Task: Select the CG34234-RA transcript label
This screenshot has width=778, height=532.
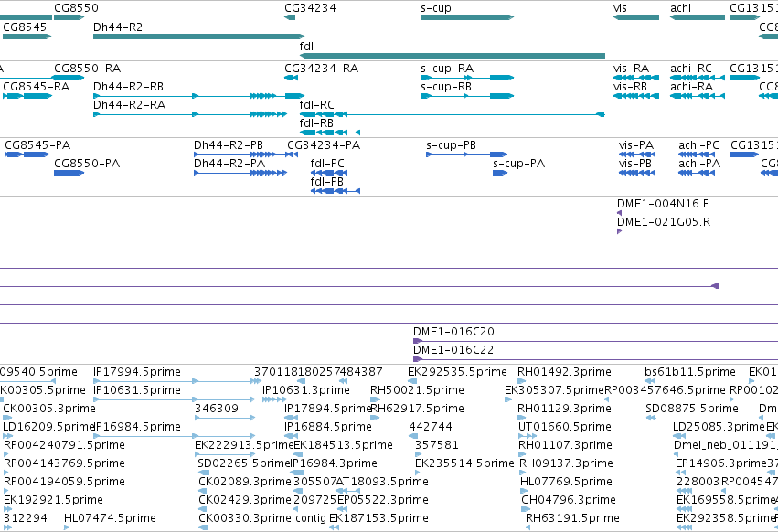Action: 322,69
